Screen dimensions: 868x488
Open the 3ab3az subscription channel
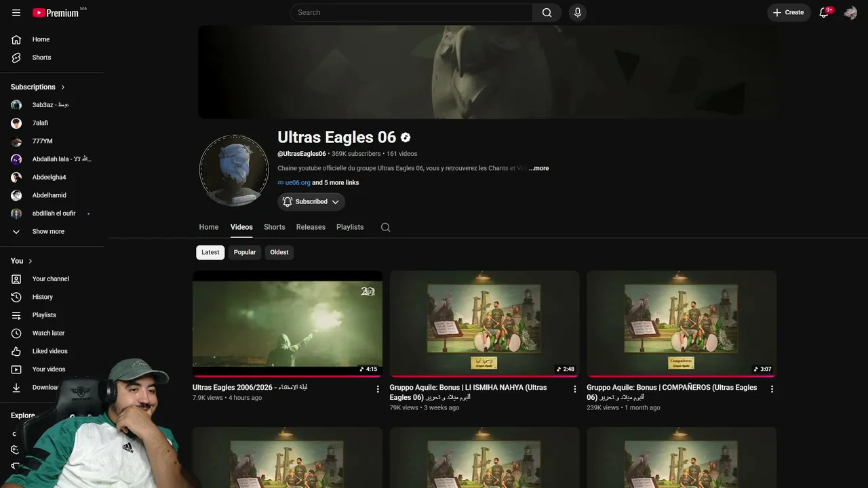pos(52,105)
